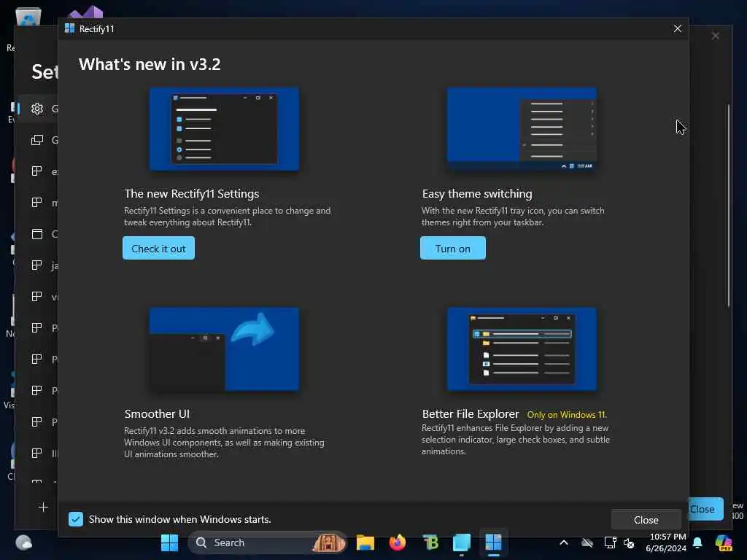This screenshot has width=747, height=560.
Task: Click the blue Close button in background window
Action: [706, 509]
